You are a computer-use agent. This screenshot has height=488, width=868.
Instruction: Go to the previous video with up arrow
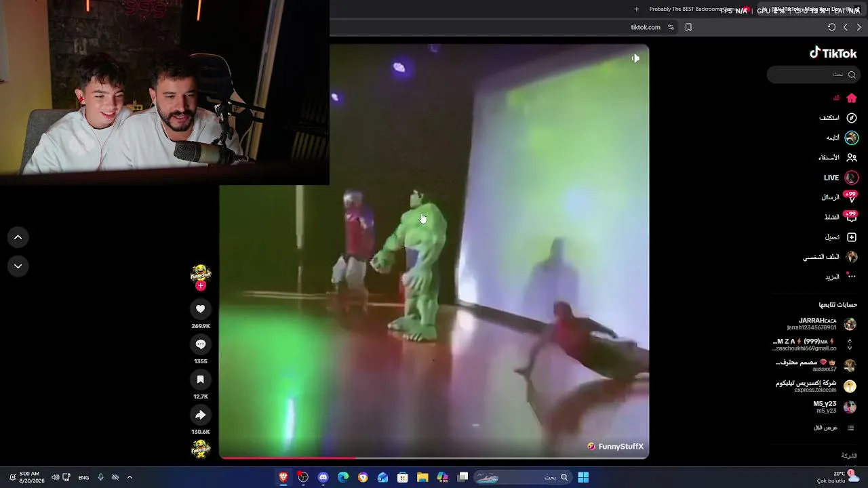pos(18,237)
